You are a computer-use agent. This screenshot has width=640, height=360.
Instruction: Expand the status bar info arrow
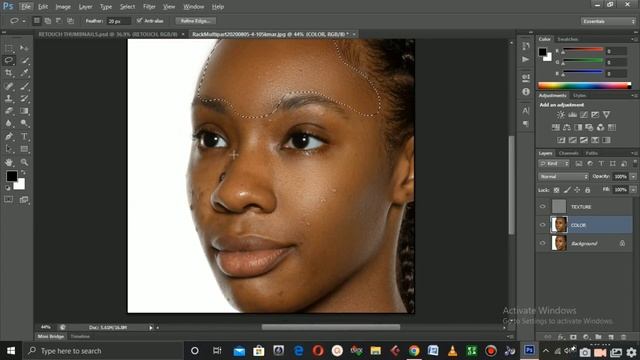point(151,327)
